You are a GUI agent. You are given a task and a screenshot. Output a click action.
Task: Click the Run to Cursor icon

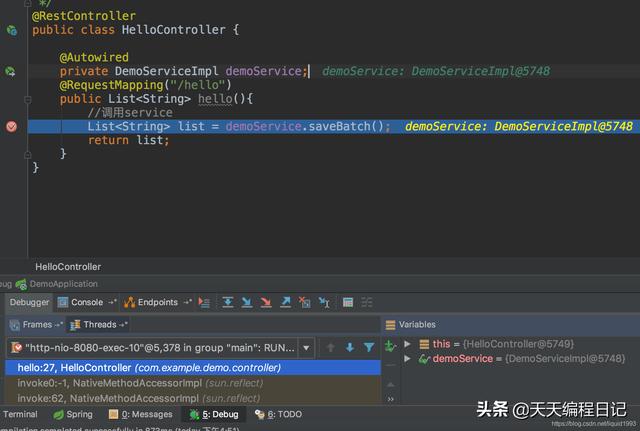point(324,302)
